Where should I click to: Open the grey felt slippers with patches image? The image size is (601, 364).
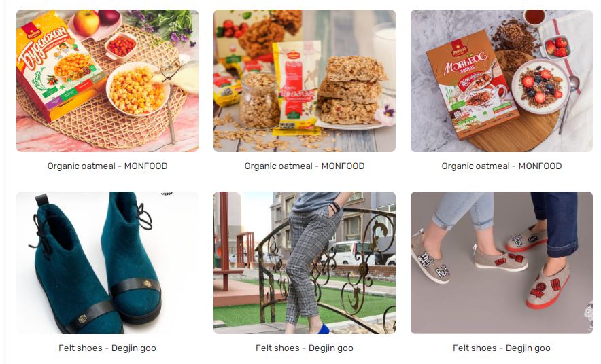501,263
